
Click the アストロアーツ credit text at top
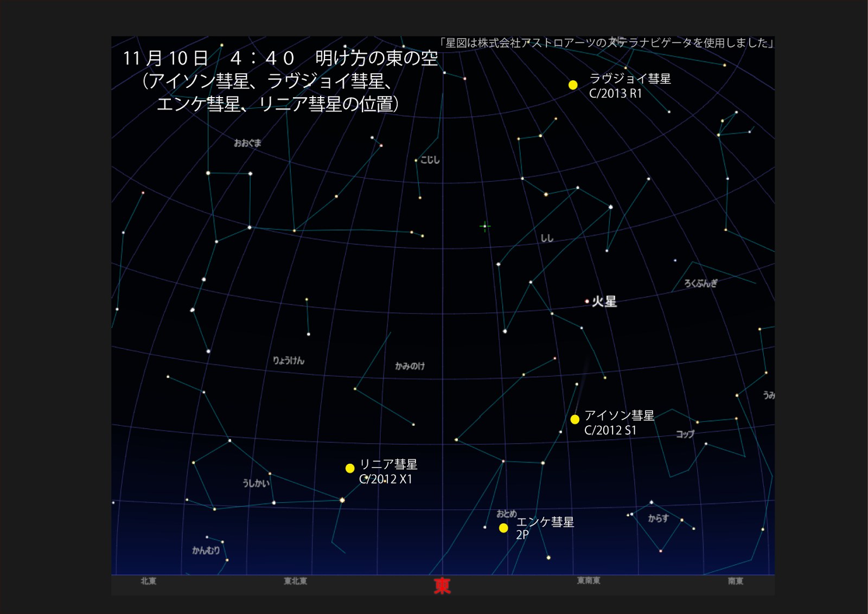(607, 43)
